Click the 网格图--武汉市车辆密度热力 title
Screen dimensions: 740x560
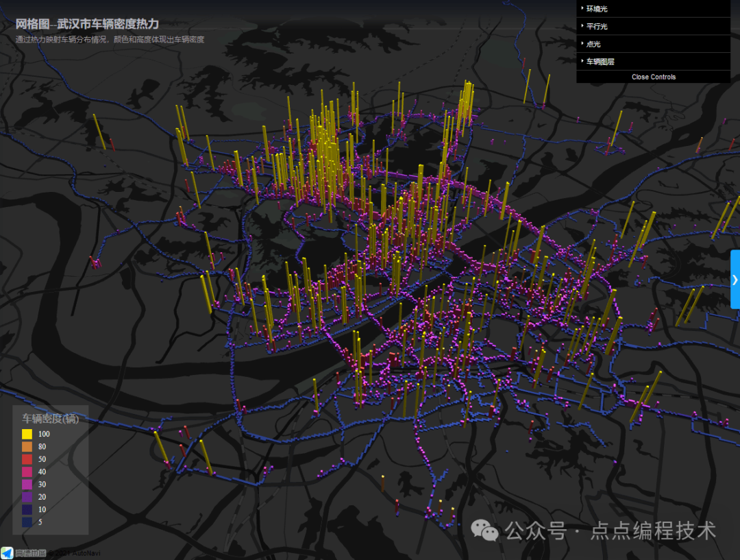point(87,24)
